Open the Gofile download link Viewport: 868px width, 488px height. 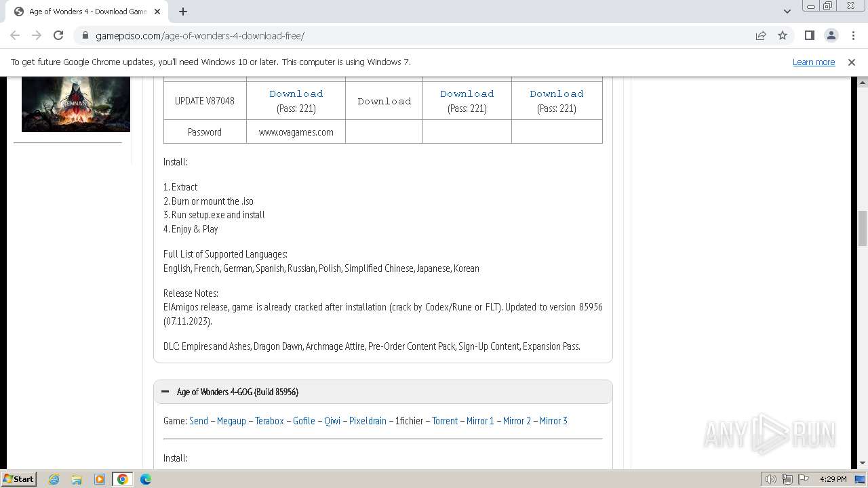pyautogui.click(x=304, y=421)
